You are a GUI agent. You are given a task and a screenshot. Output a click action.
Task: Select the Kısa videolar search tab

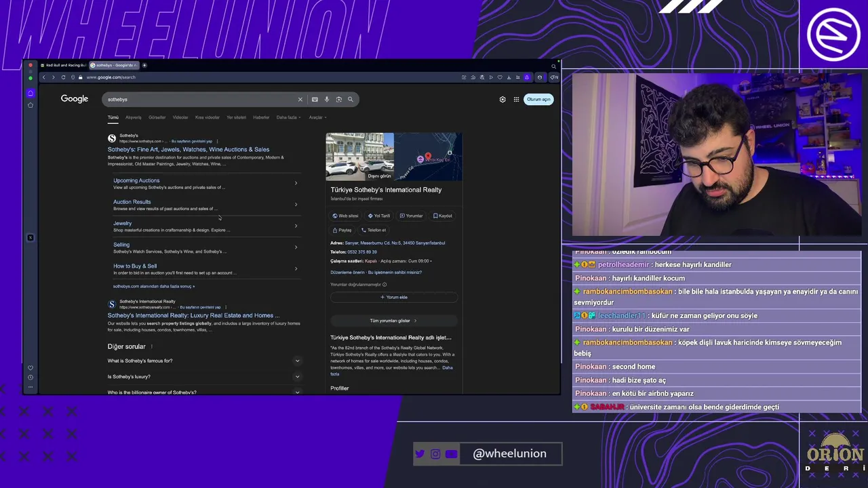tap(208, 117)
